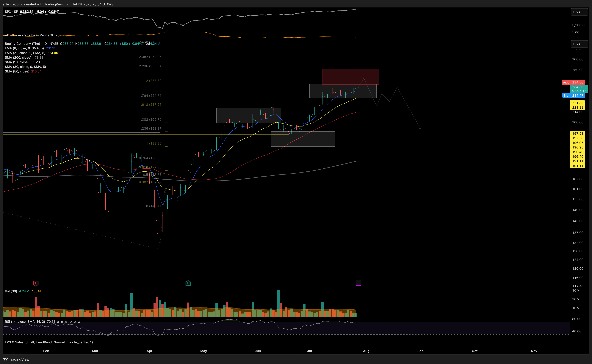This screenshot has width=592, height=364.
Task: Click the green countdown label 02:05:18
Action: click(579, 91)
